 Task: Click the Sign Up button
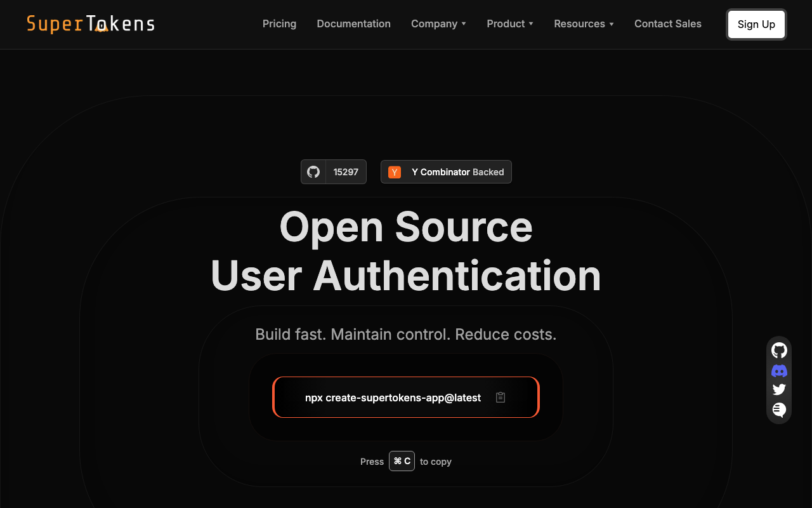[x=756, y=24]
